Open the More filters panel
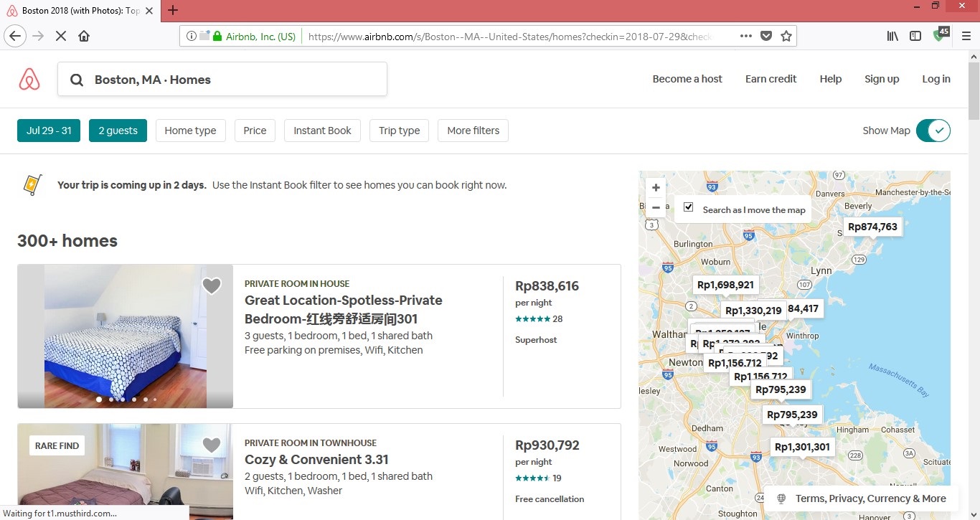The image size is (980, 520). tap(473, 131)
